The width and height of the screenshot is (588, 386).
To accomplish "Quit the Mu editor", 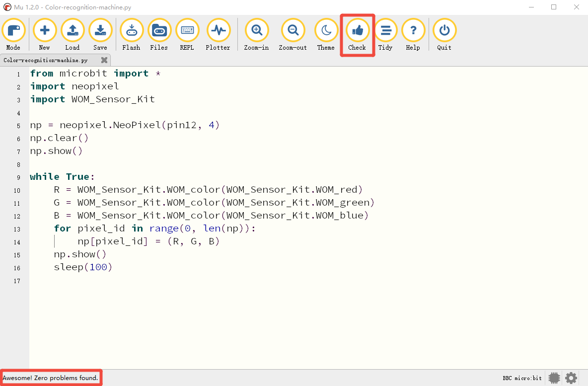I will 444,34.
